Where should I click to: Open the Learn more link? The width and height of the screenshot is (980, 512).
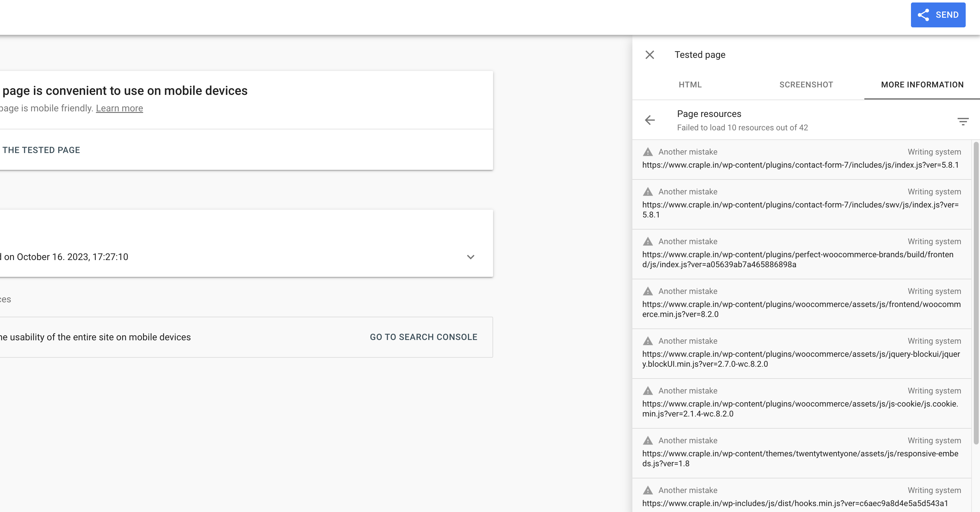119,109
